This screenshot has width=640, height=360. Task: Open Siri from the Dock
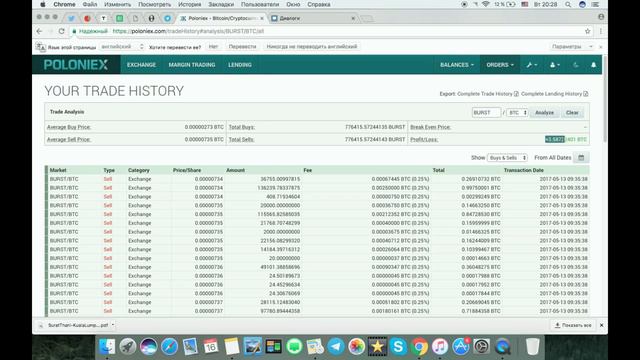click(x=149, y=347)
